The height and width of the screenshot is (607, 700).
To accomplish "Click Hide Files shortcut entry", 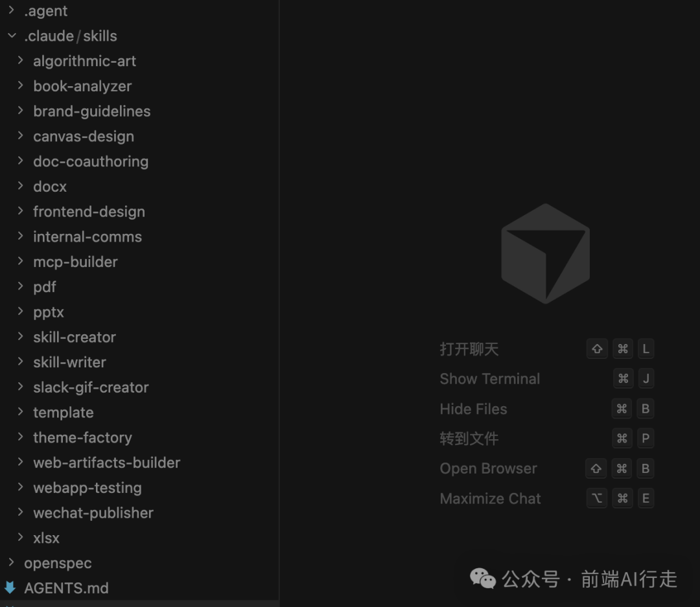I will pos(473,409).
